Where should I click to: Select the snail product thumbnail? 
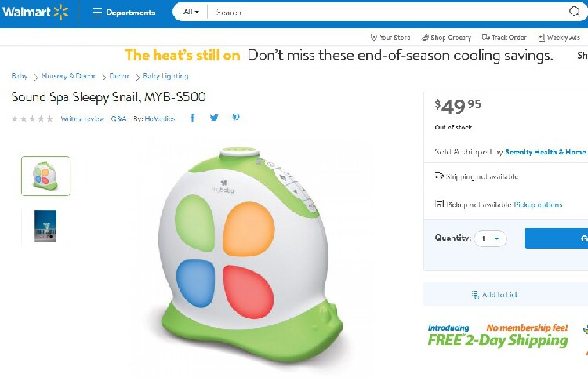[45, 176]
